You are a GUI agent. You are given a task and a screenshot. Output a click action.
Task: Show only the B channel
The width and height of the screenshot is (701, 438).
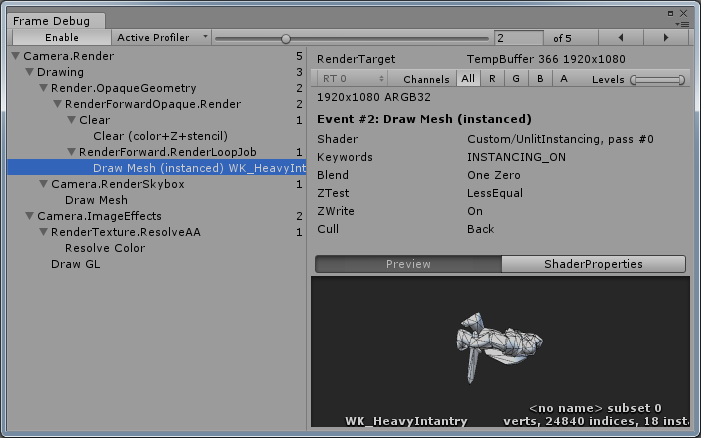[x=540, y=79]
